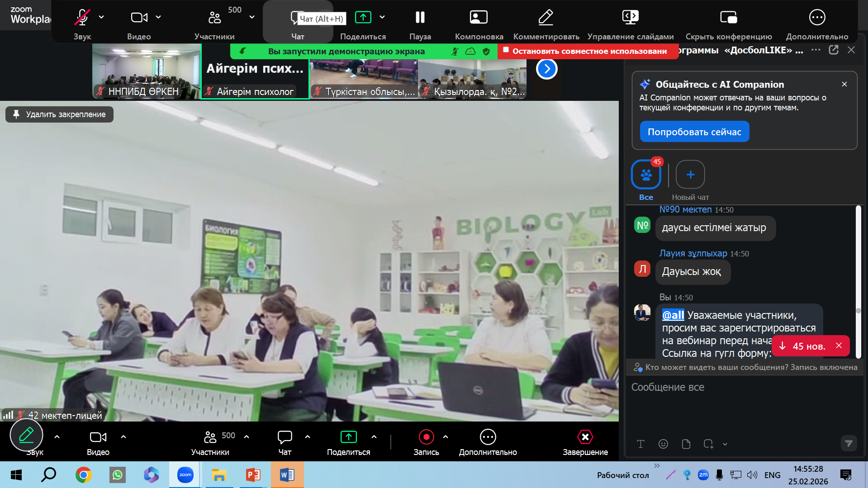This screenshot has height=488, width=868.
Task: Expand the Участники options arrow in bottom bar
Action: point(247,437)
